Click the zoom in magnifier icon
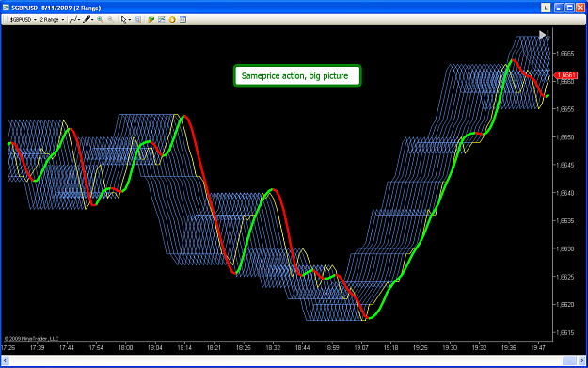This screenshot has height=368, width=588. click(100, 20)
